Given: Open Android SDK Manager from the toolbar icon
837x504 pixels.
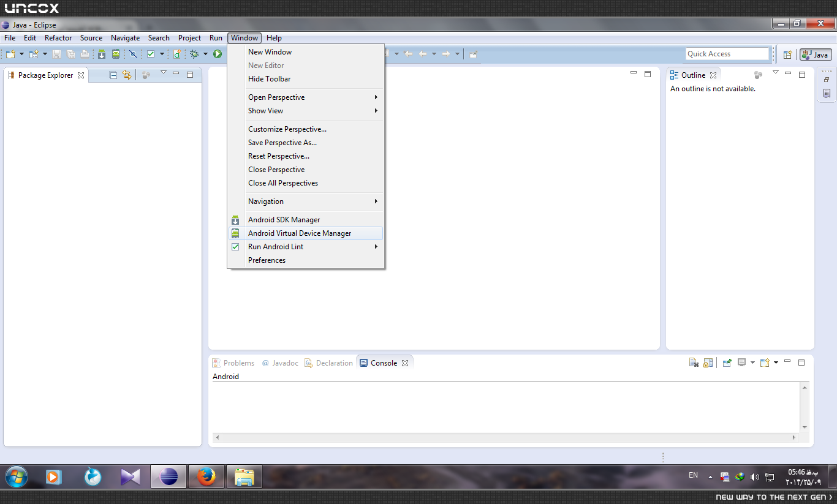Looking at the screenshot, I should (102, 54).
